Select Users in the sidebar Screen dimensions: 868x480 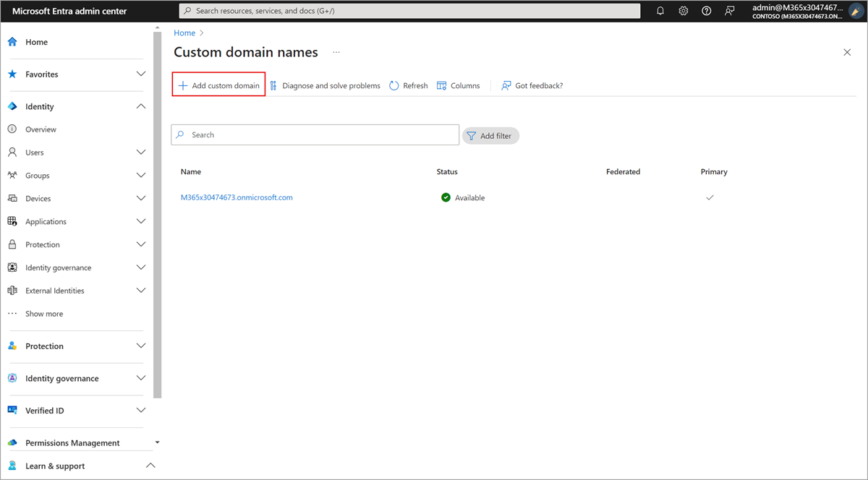35,153
